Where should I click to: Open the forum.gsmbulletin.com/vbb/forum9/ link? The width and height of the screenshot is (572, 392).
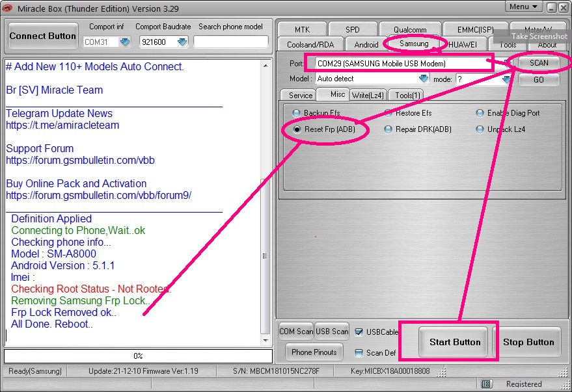point(98,195)
